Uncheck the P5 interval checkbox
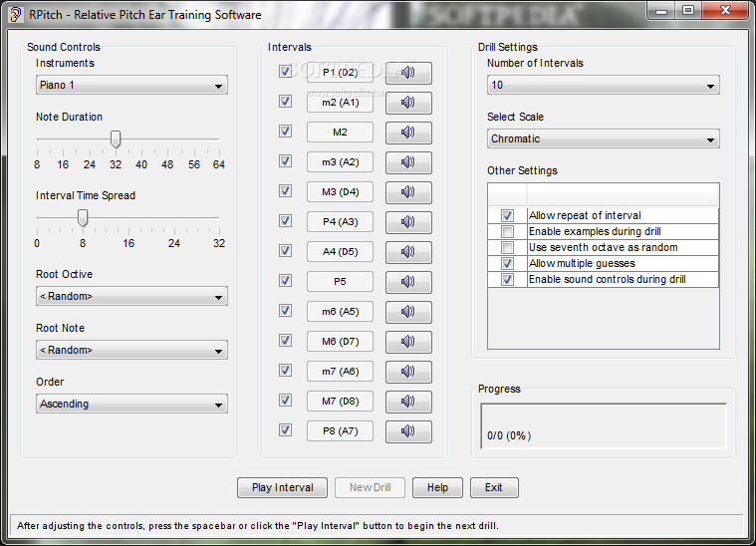Screen dimensions: 756x546 tap(286, 281)
